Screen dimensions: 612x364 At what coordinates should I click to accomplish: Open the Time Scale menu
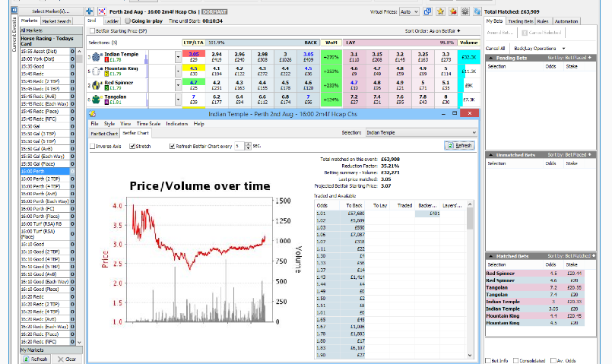pyautogui.click(x=148, y=124)
